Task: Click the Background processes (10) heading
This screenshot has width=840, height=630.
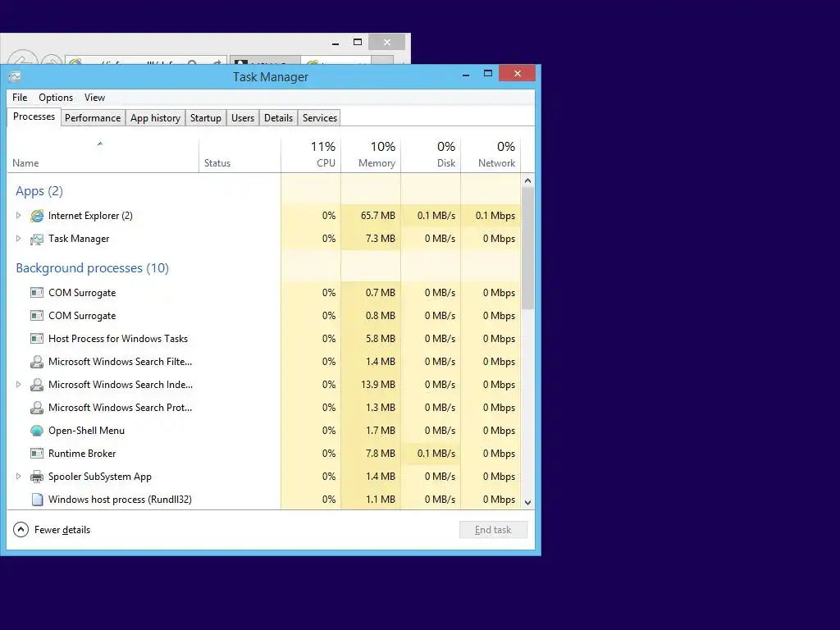Action: pos(92,268)
